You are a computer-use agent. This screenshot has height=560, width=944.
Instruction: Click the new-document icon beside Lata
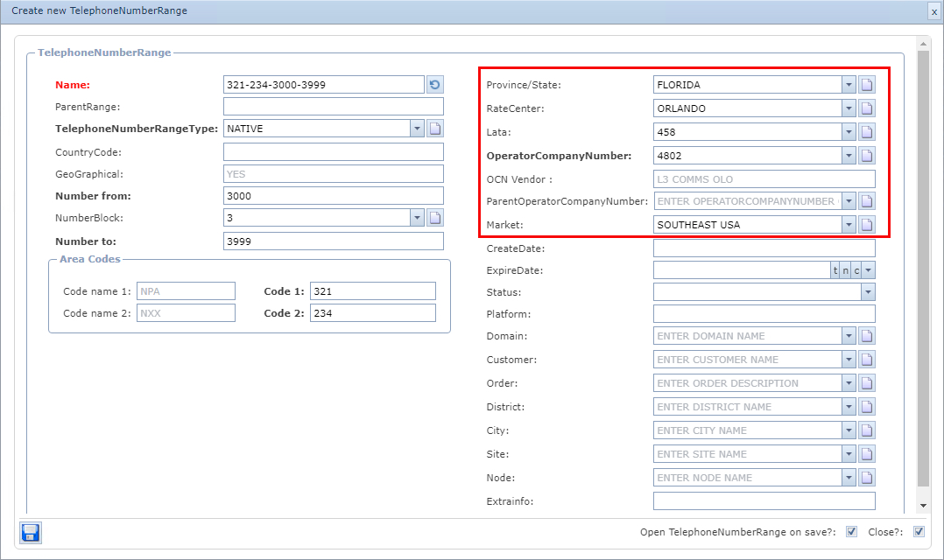(x=866, y=132)
